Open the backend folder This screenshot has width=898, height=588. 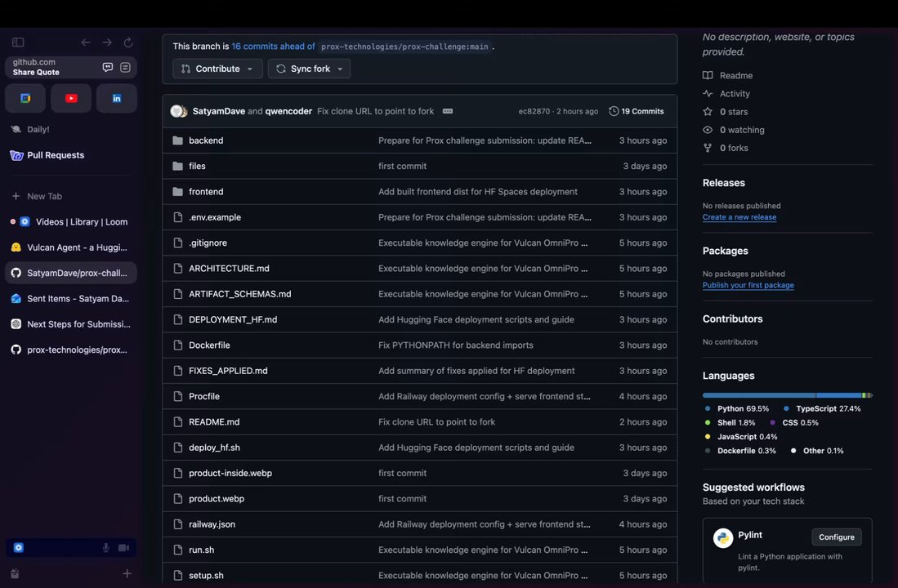tap(206, 140)
